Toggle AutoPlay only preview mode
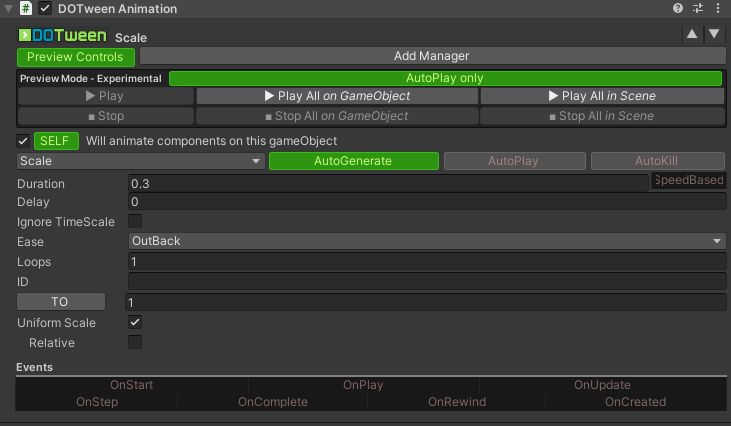Image resolution: width=731 pixels, height=426 pixels. pyautogui.click(x=445, y=78)
